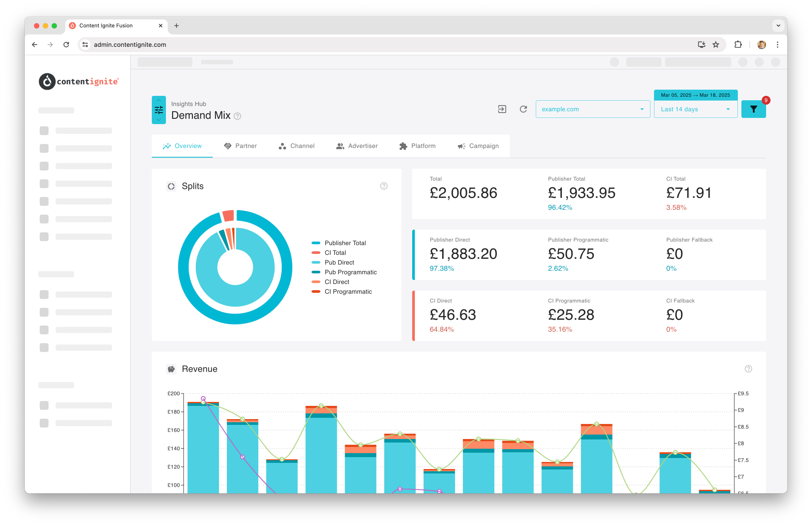The height and width of the screenshot is (526, 812).
Task: Open the funnel filter button
Action: click(x=754, y=109)
